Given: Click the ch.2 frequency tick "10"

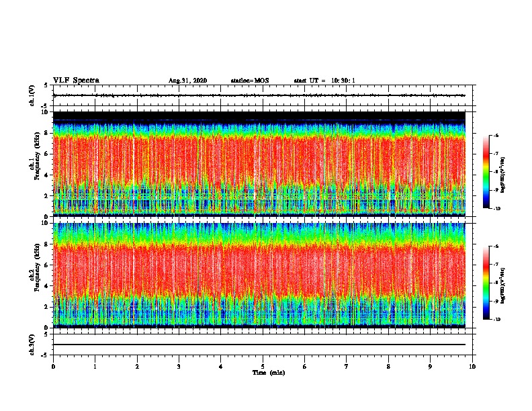Looking at the screenshot, I should click(x=44, y=223).
